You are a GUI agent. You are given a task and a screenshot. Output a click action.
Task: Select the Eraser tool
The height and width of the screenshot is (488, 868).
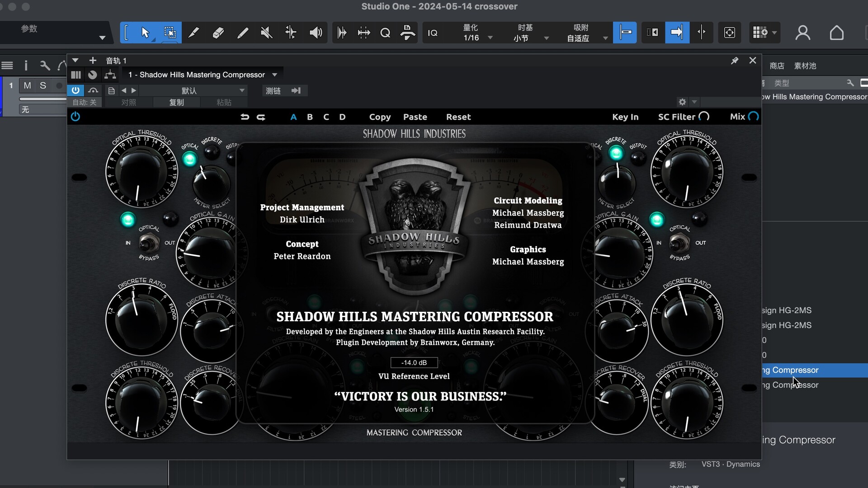tap(218, 33)
